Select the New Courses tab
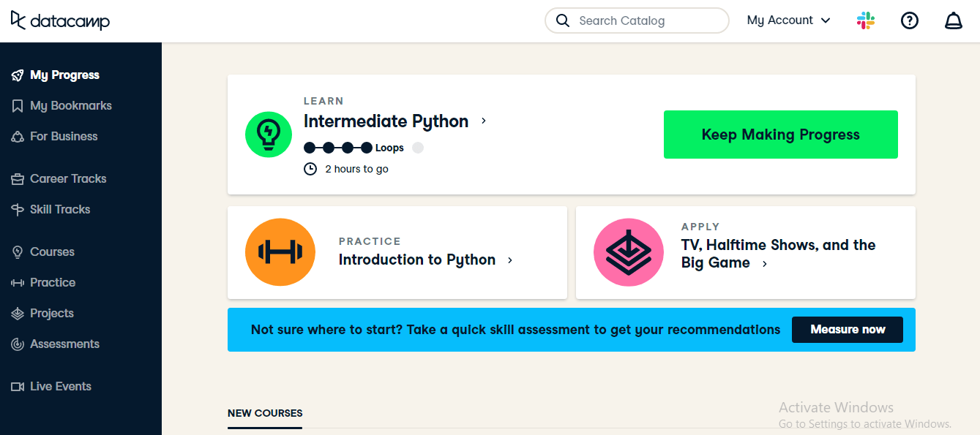Screen dimensions: 980x435 [x=265, y=413]
